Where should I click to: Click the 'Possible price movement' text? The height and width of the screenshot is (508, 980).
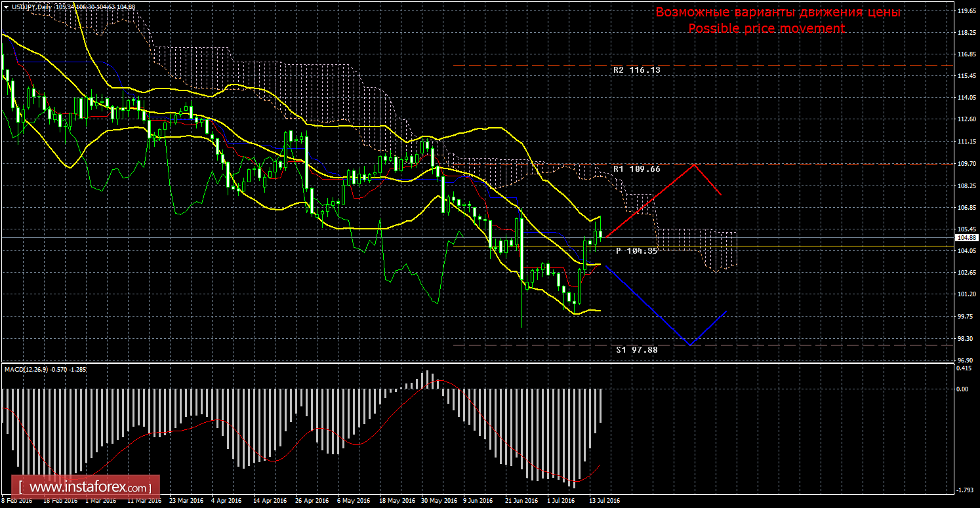(x=766, y=28)
